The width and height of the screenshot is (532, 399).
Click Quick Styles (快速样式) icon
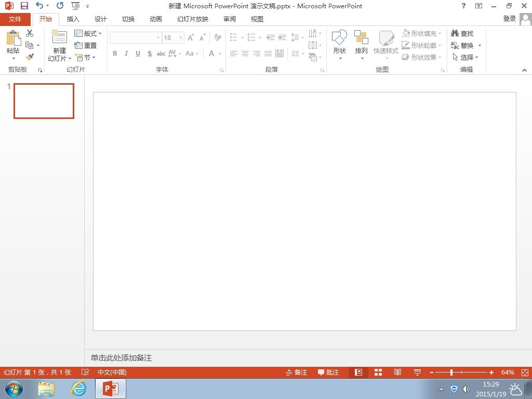click(x=386, y=37)
